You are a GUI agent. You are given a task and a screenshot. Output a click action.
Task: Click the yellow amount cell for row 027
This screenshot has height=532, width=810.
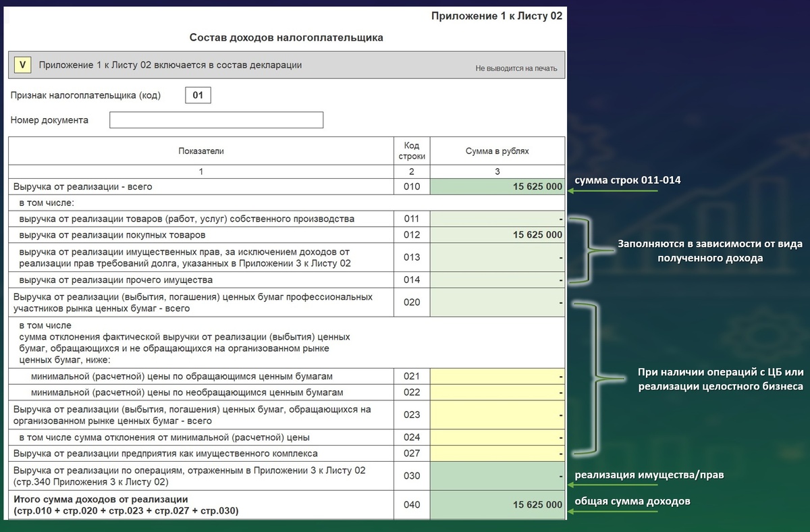(497, 453)
